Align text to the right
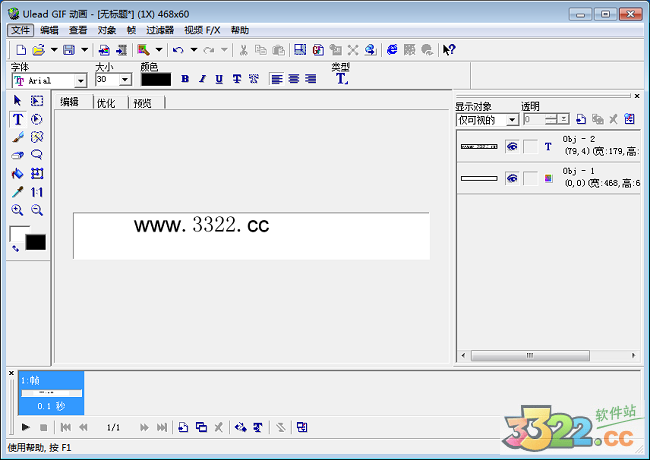The width and height of the screenshot is (650, 460). tap(310, 79)
